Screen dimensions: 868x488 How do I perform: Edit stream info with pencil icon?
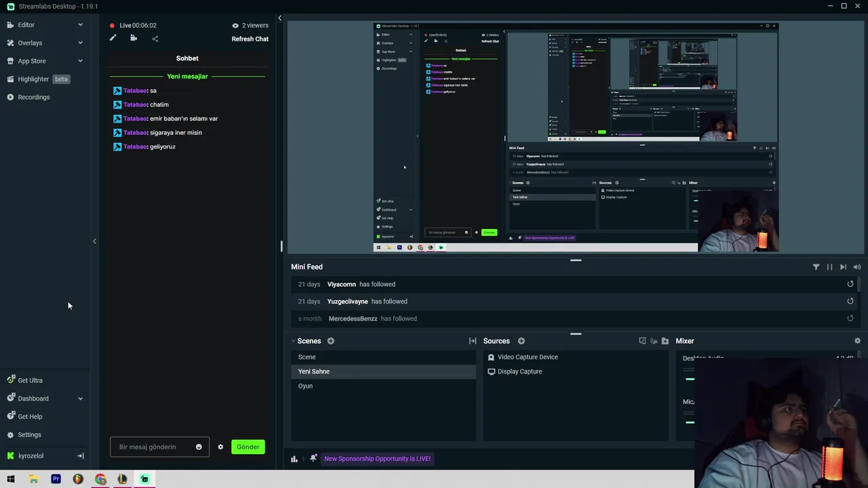click(113, 39)
